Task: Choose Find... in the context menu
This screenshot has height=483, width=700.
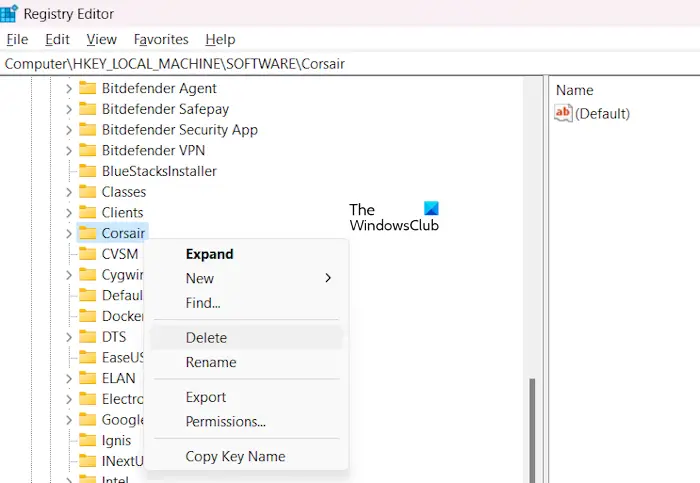Action: pos(246,303)
